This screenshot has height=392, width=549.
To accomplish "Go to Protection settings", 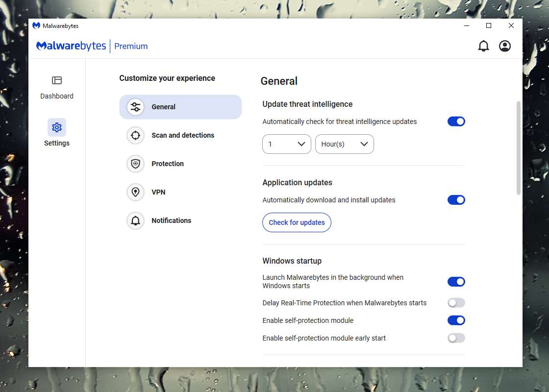I will pyautogui.click(x=180, y=164).
